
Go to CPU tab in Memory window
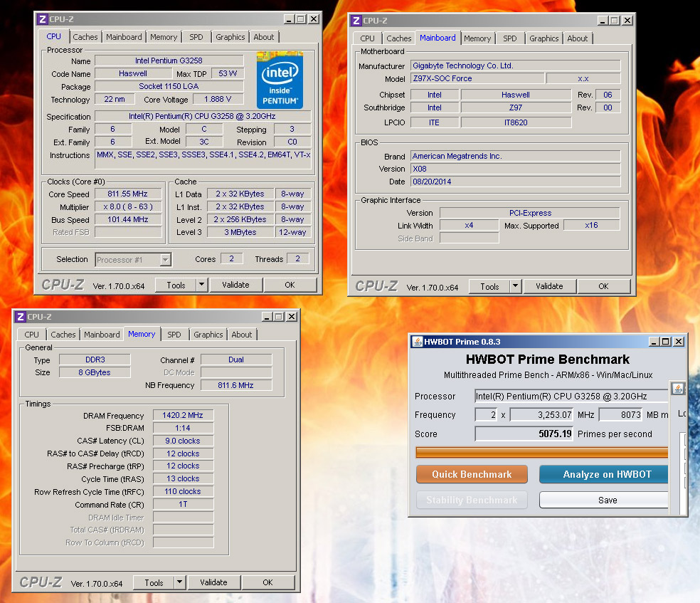pyautogui.click(x=32, y=335)
